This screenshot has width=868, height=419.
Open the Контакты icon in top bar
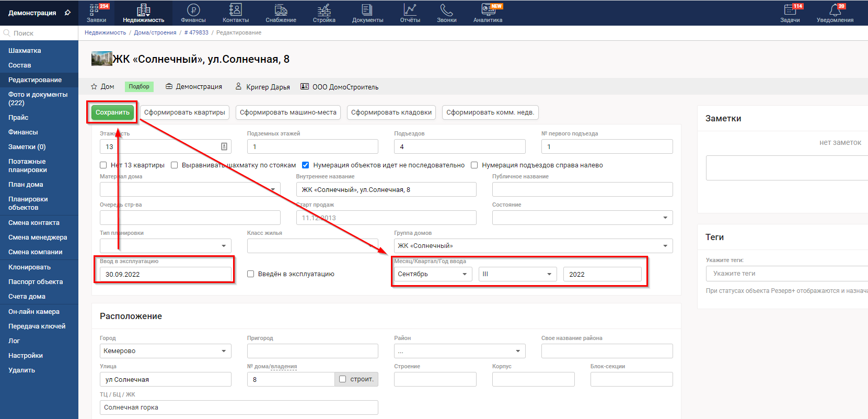click(236, 10)
